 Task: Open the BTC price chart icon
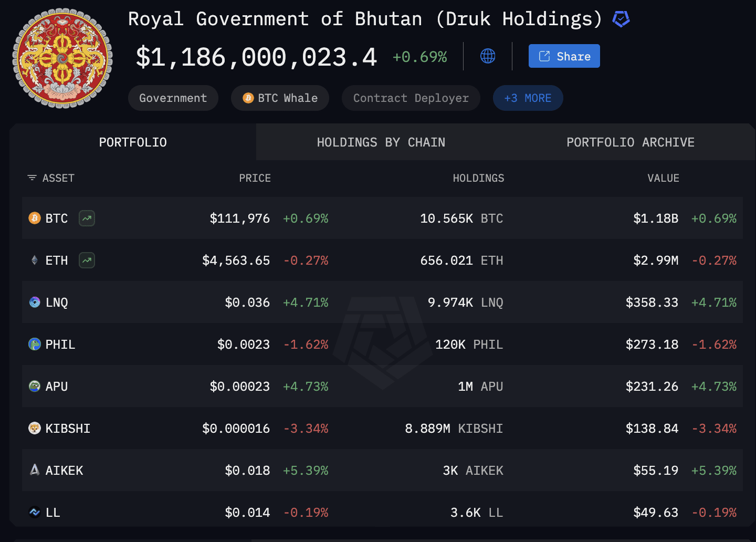pos(87,218)
